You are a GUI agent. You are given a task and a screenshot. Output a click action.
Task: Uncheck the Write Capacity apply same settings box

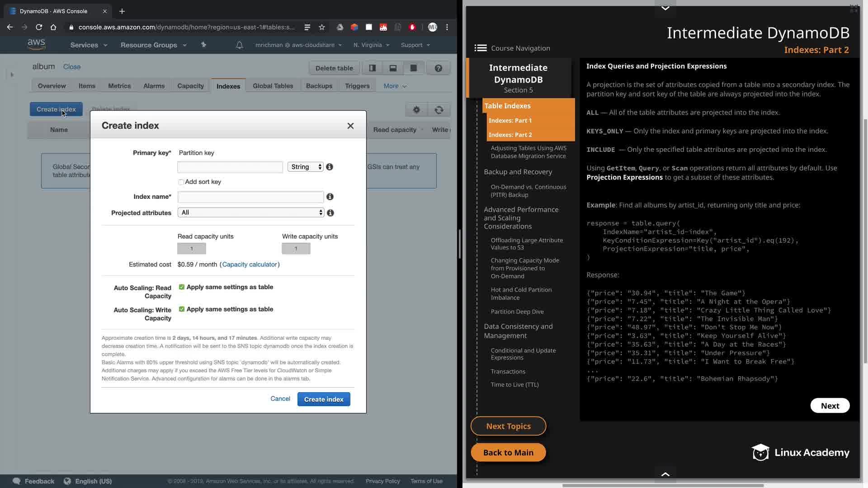point(182,309)
